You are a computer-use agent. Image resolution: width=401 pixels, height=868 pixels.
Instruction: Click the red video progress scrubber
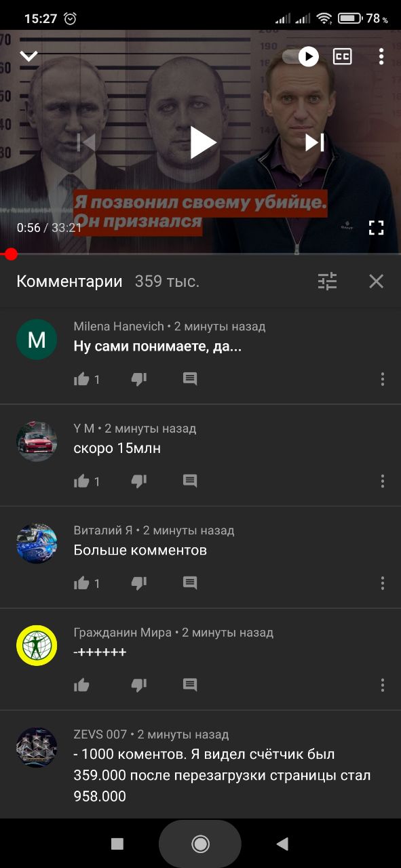pos(10,254)
